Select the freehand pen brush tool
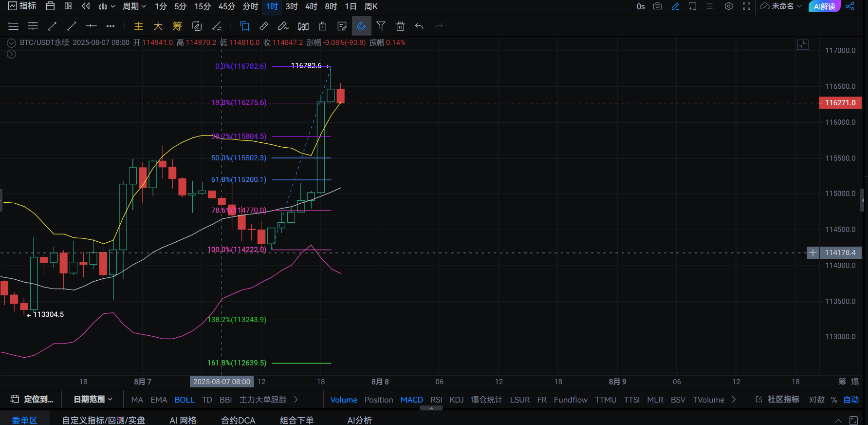868x425 pixels. point(283,26)
